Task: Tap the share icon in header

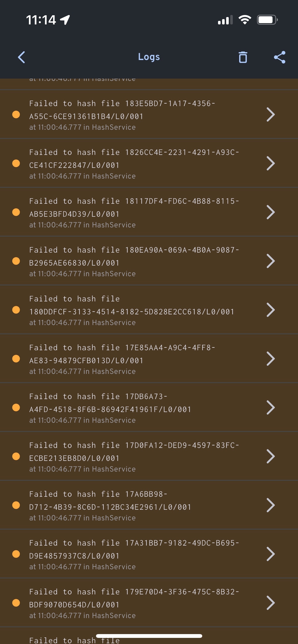Action: [279, 57]
